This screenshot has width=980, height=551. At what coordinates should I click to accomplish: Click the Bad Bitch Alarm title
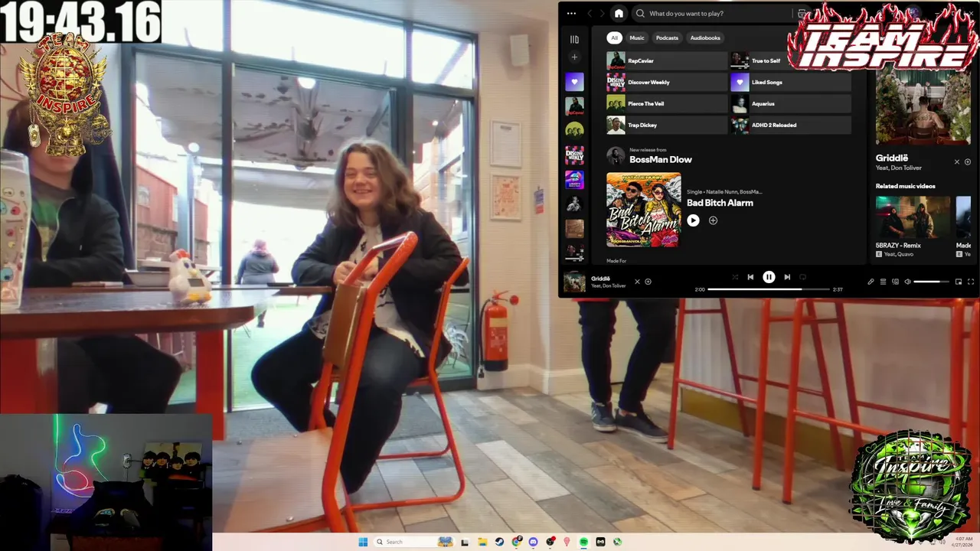pos(720,203)
